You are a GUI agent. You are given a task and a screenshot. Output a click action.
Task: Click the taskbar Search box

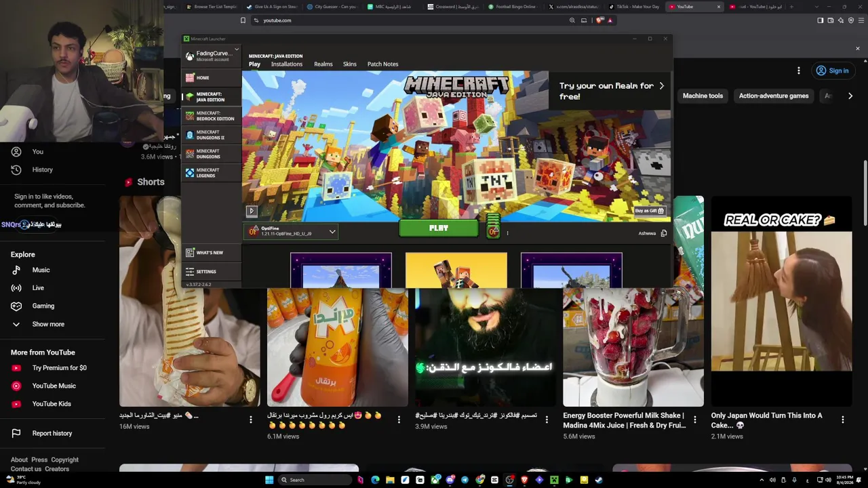[315, 480]
